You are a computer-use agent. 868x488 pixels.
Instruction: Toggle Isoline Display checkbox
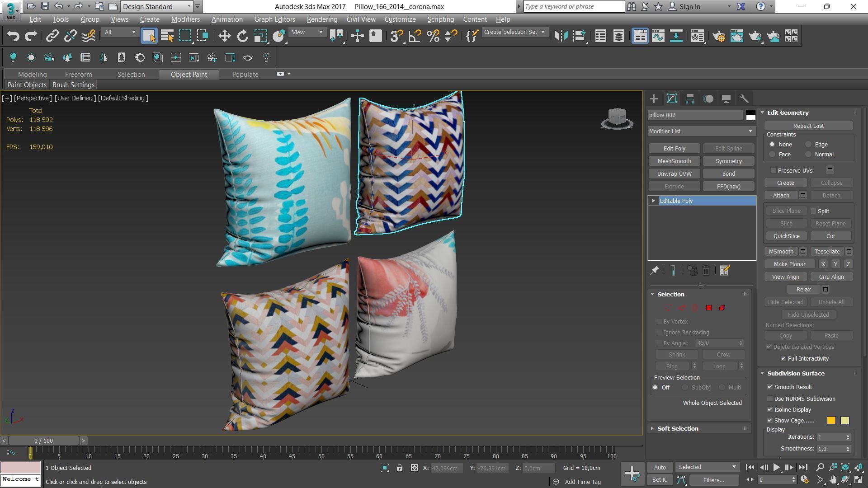[x=770, y=409]
